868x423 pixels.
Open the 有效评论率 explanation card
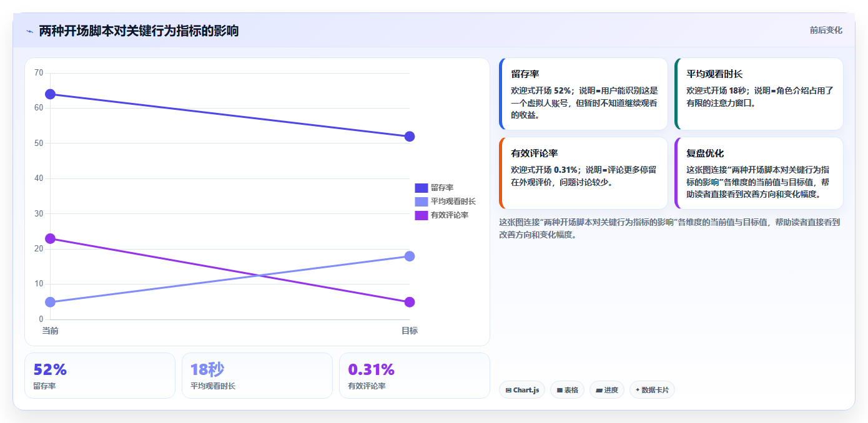[x=583, y=173]
